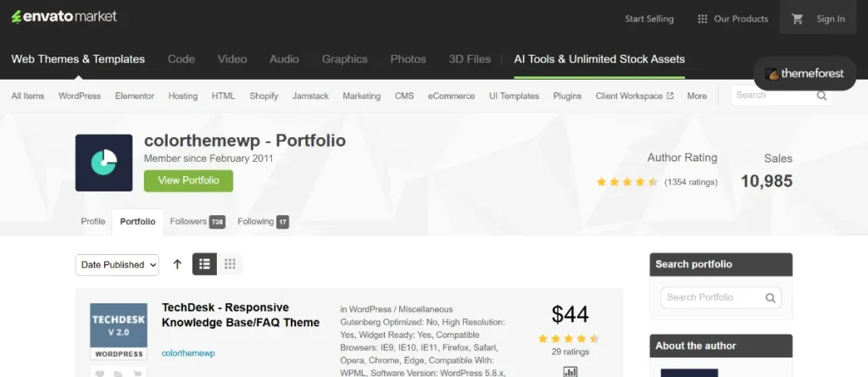
Task: Open TechDesk sales chart icon
Action: pyautogui.click(x=570, y=372)
